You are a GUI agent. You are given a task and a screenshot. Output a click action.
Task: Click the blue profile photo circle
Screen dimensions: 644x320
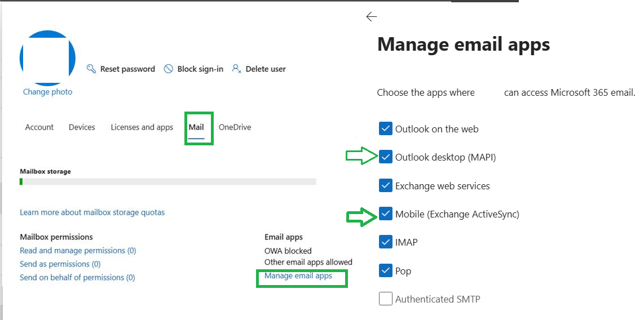(47, 58)
